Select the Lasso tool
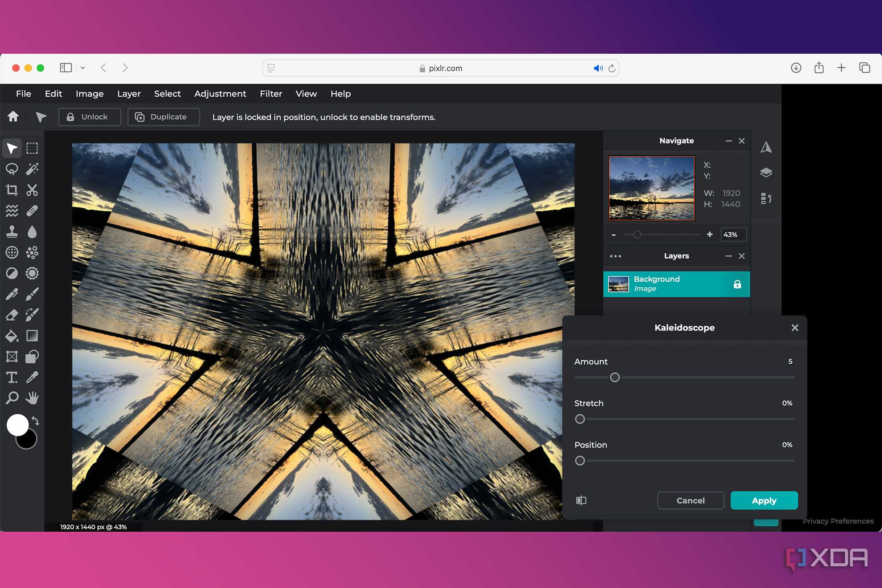 [12, 169]
